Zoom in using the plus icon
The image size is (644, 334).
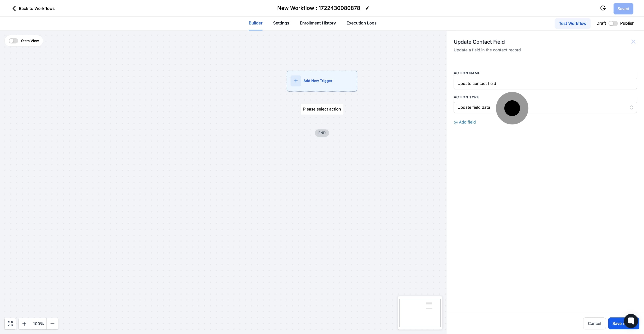point(24,323)
